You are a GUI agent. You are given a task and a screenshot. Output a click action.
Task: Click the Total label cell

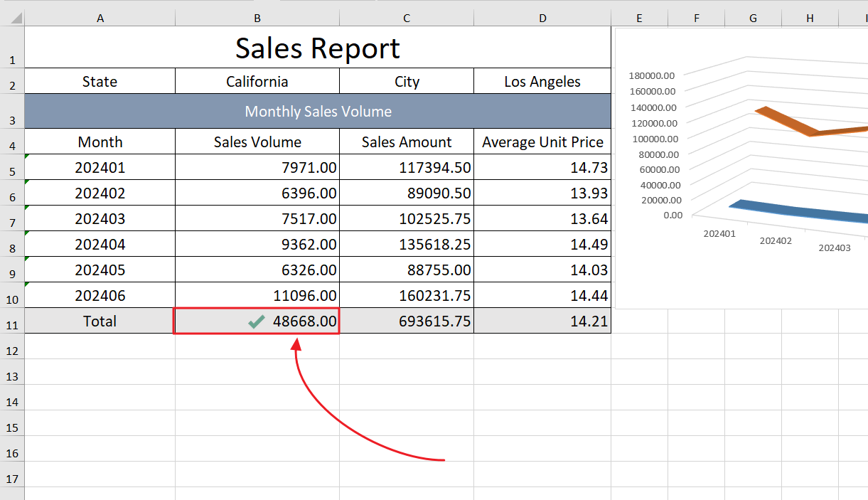pyautogui.click(x=100, y=321)
